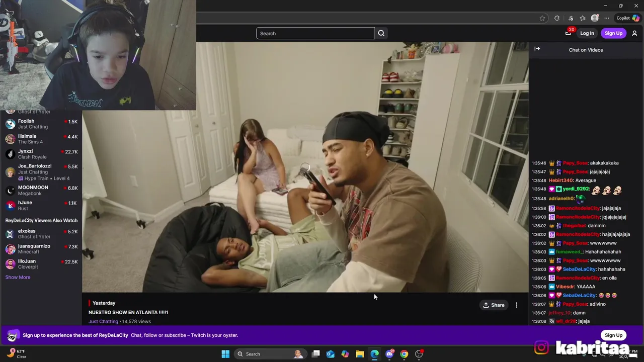Open Google Chrome from the taskbar
Viewport: 644px width, 362px height.
pyautogui.click(x=404, y=354)
